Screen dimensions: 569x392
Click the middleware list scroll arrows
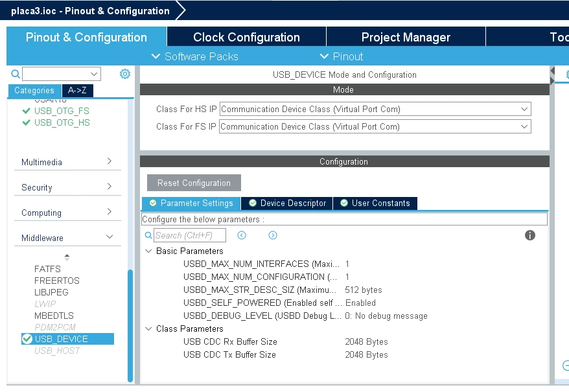(x=67, y=257)
